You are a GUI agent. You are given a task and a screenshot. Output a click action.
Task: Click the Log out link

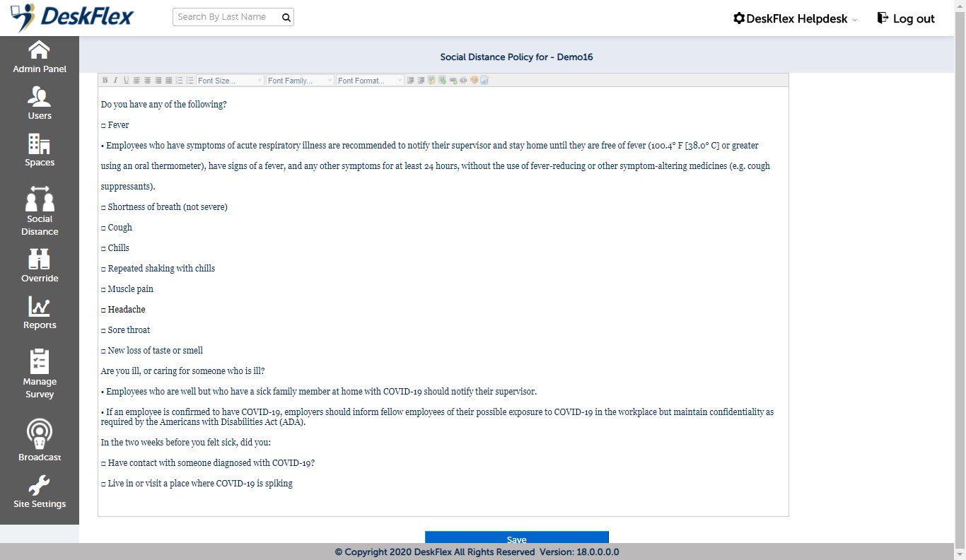point(906,18)
